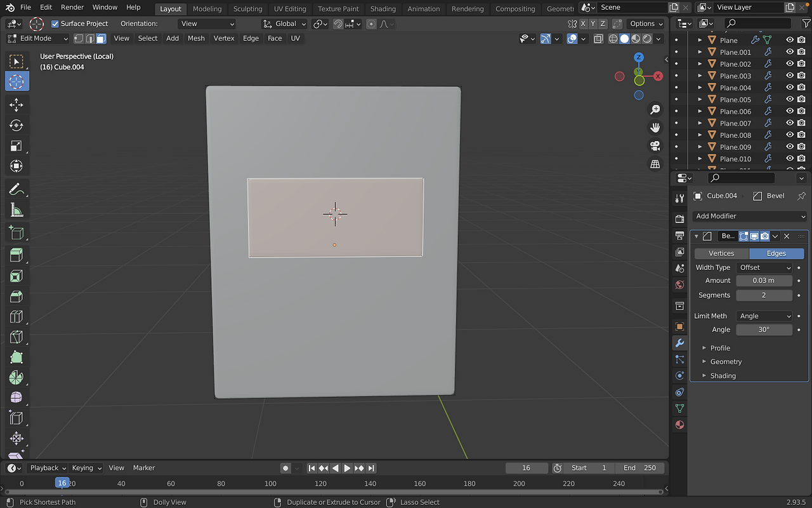The height and width of the screenshot is (508, 812).
Task: Expand Plane.001 in outliner
Action: [x=700, y=52]
